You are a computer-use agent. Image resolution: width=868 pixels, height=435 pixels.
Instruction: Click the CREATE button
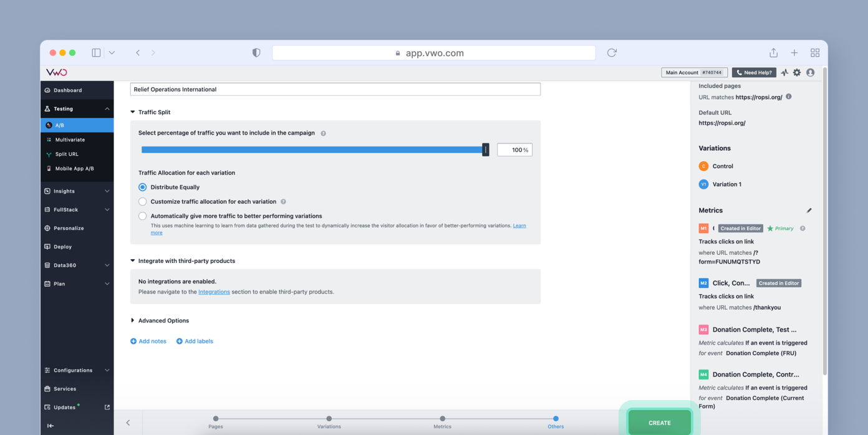point(658,422)
